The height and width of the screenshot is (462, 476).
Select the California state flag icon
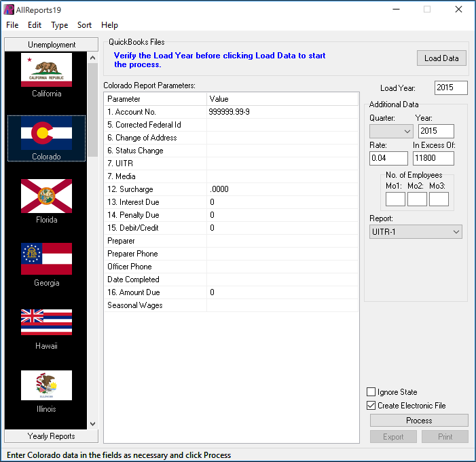(46, 71)
